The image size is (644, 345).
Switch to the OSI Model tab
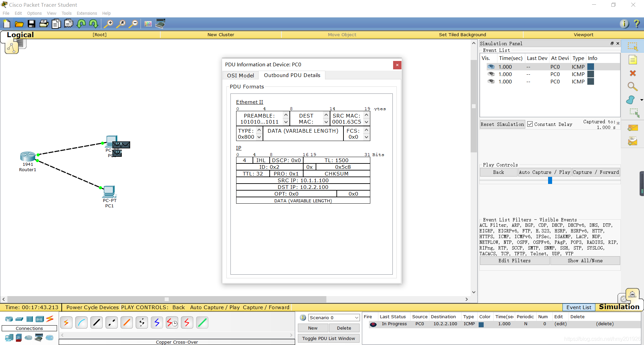coord(240,75)
